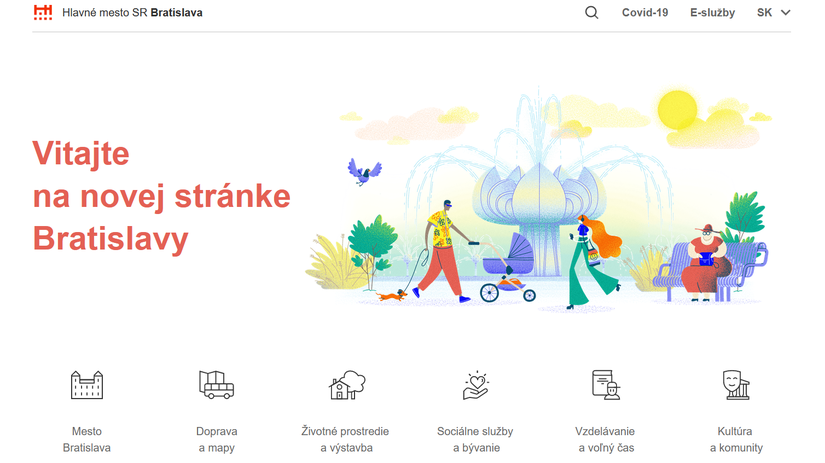Click the 'Vitajte na novej stránke Bratislavy' heading
The image size is (825, 463).
tap(161, 196)
